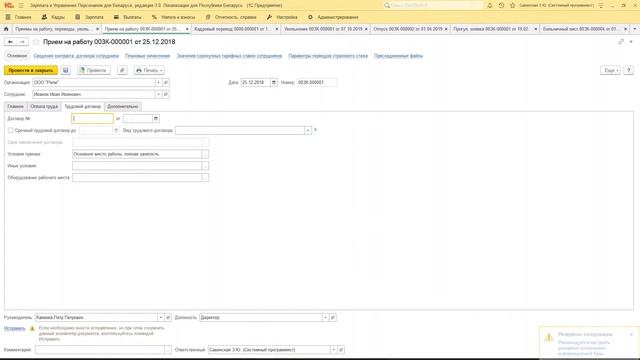
Task: Open the history clock icon
Action: pos(501,5)
